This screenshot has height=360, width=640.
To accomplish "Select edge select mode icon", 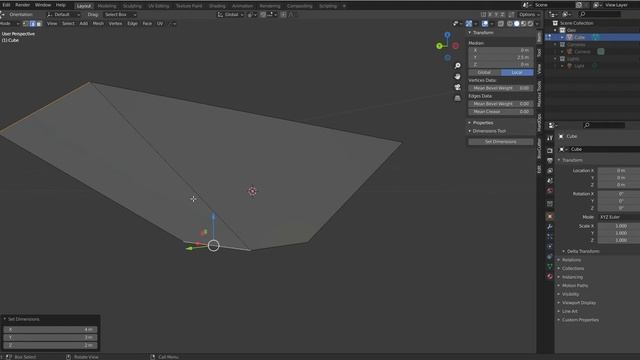I will click(x=32, y=24).
